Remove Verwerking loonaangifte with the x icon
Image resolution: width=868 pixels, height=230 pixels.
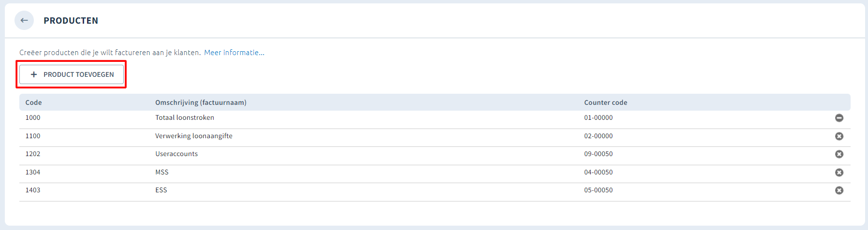point(839,136)
